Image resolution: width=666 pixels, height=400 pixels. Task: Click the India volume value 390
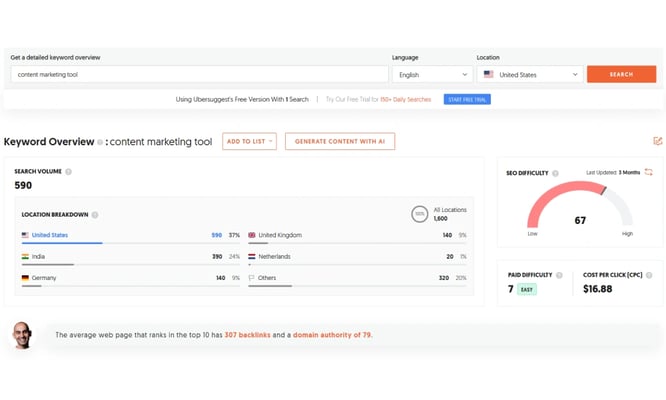217,256
